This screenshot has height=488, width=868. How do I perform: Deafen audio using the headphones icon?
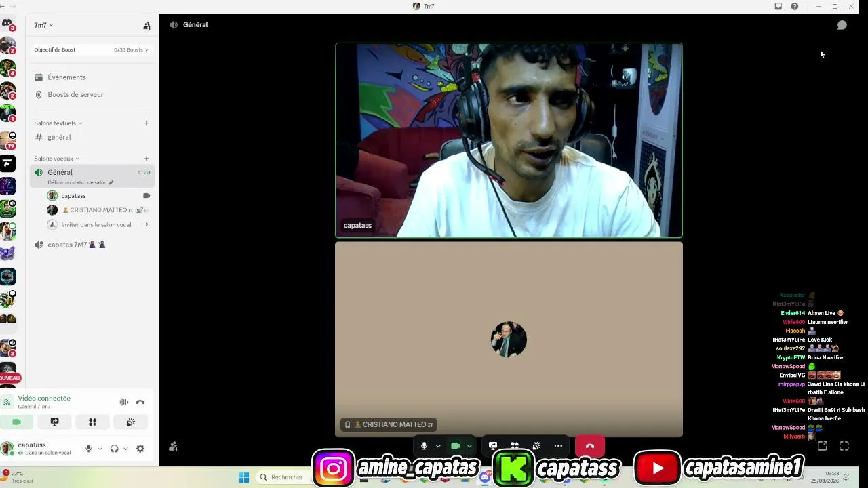coord(114,449)
